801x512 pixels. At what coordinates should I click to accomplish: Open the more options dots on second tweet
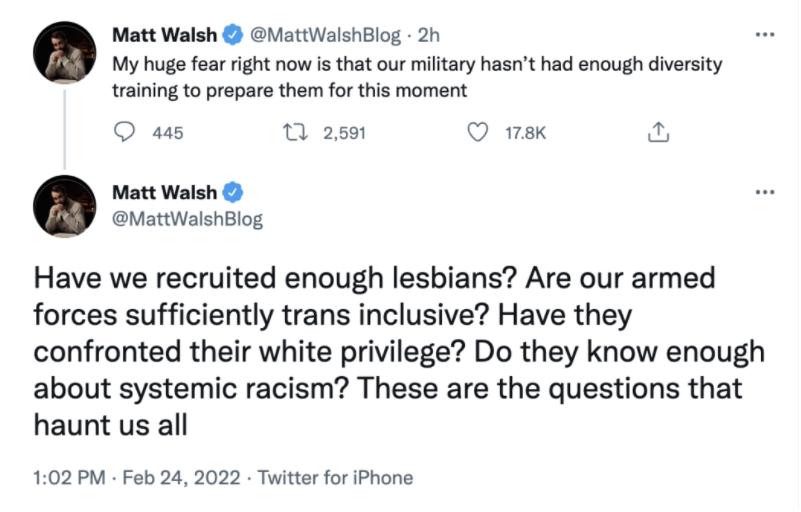[765, 192]
